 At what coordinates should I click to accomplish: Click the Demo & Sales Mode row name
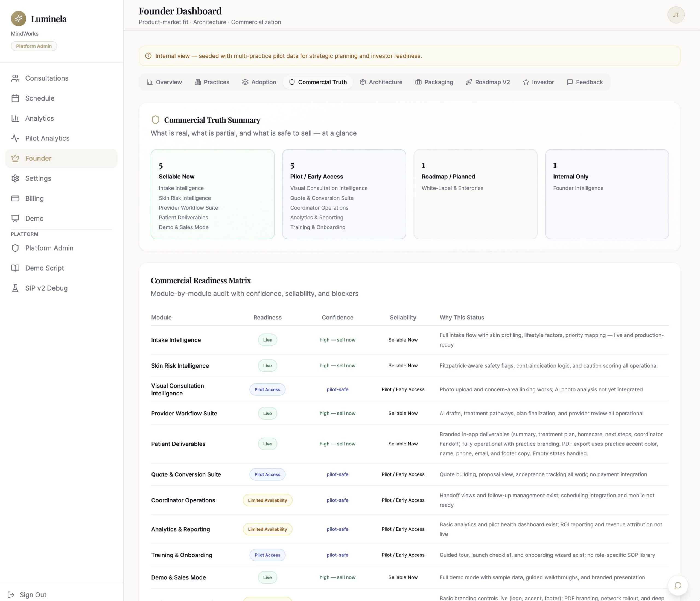pos(178,577)
